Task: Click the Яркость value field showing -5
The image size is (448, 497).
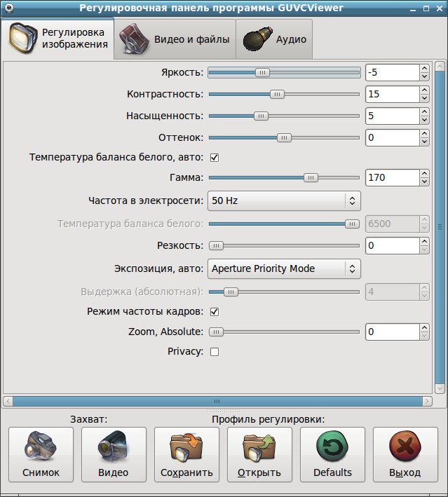Action: [393, 73]
